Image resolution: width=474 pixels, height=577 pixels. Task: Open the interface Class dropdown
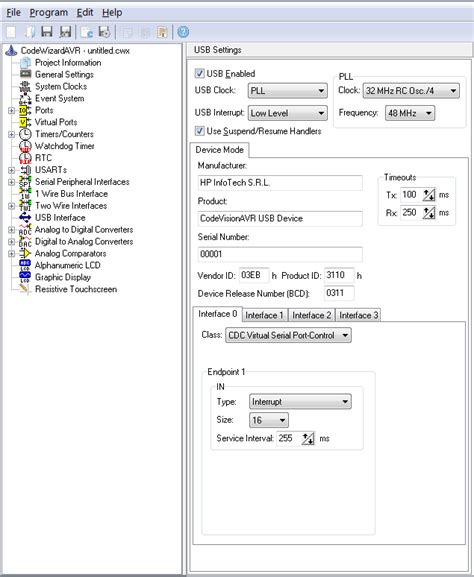tap(288, 335)
